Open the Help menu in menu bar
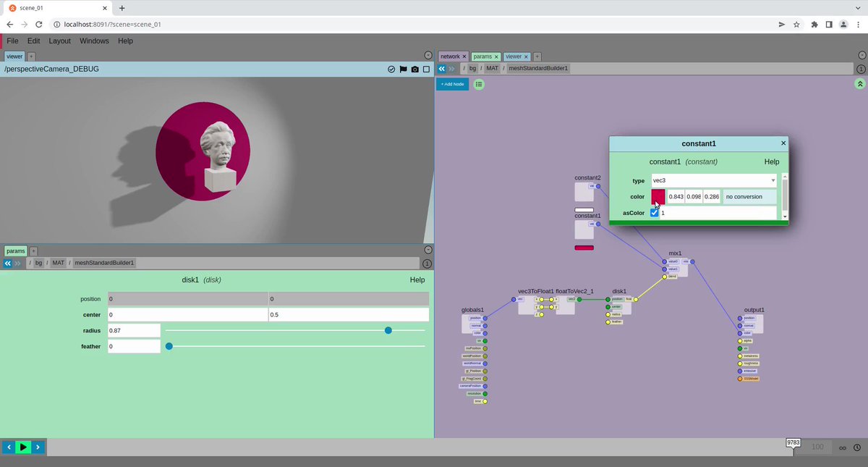The image size is (868, 467). pyautogui.click(x=125, y=41)
